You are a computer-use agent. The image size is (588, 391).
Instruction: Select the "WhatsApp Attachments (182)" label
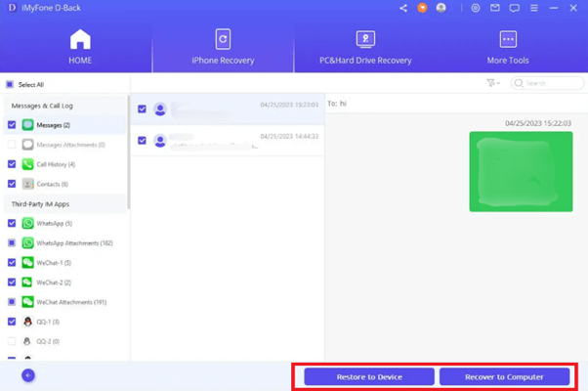(74, 243)
